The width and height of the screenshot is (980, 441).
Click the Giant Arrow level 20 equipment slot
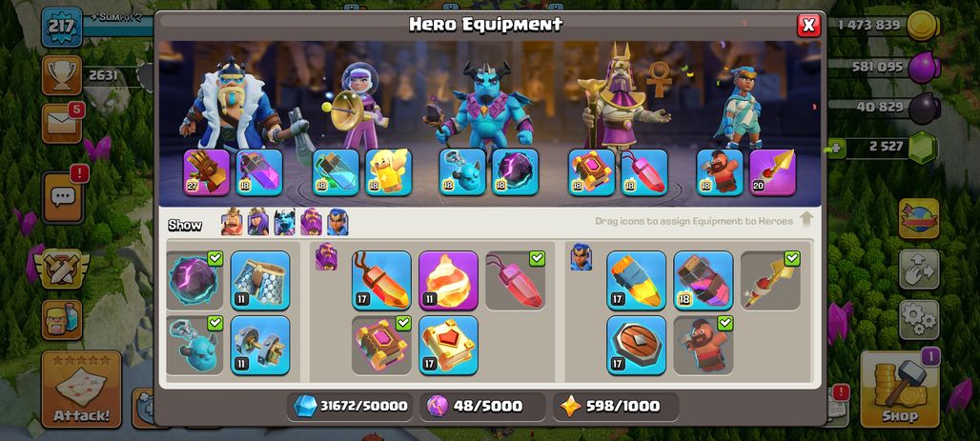point(772,172)
